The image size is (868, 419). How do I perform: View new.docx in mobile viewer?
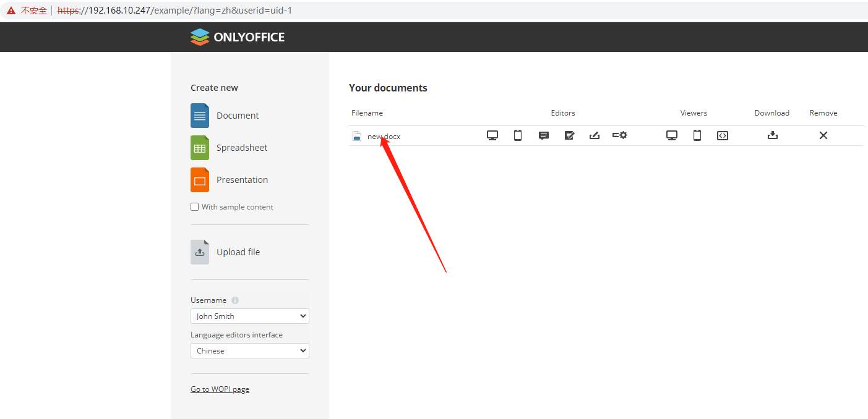(697, 135)
